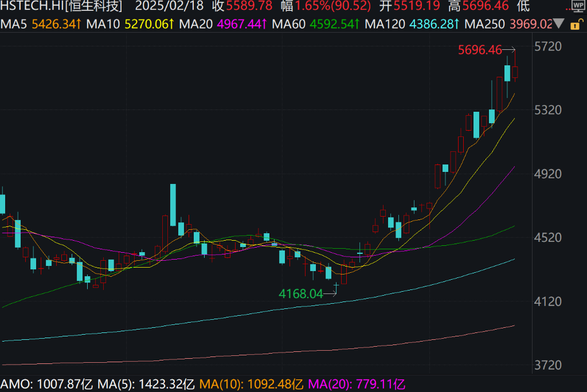The width and height of the screenshot is (587, 392).
Task: Click the 4120 price axis label
Action: click(x=548, y=301)
